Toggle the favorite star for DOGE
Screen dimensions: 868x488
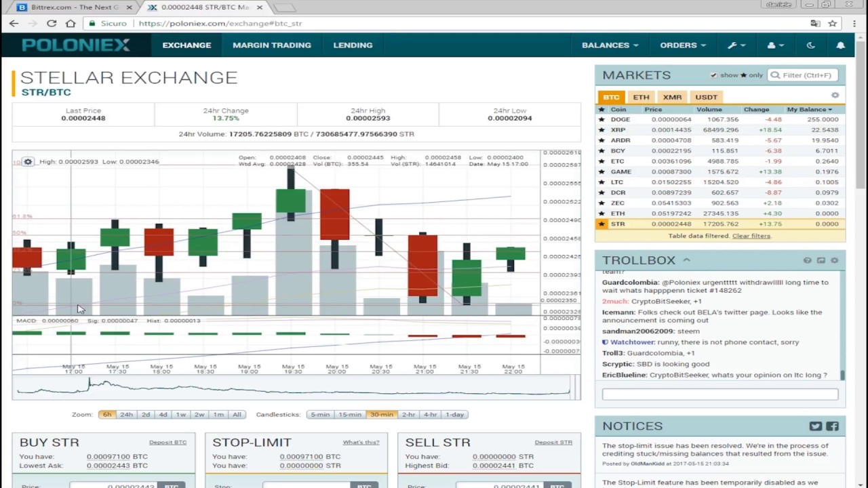click(x=601, y=119)
